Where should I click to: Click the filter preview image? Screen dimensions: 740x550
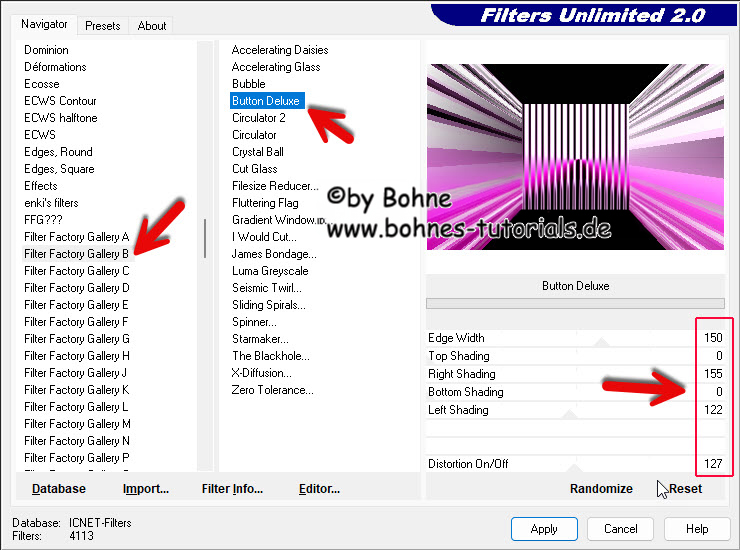coord(575,157)
